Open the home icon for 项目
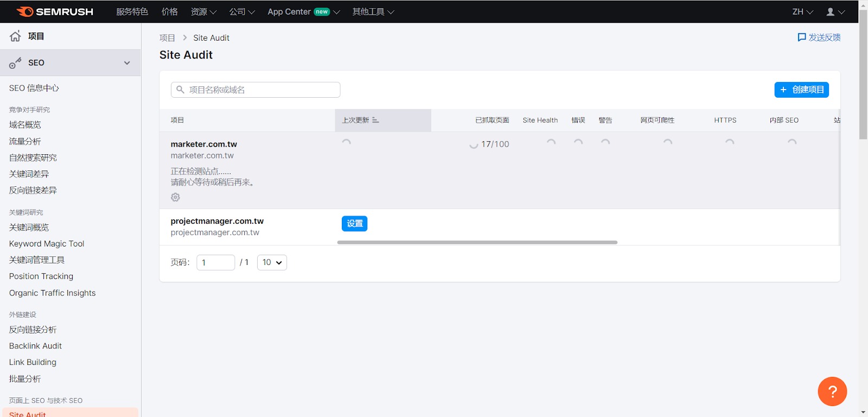868x417 pixels. click(15, 36)
